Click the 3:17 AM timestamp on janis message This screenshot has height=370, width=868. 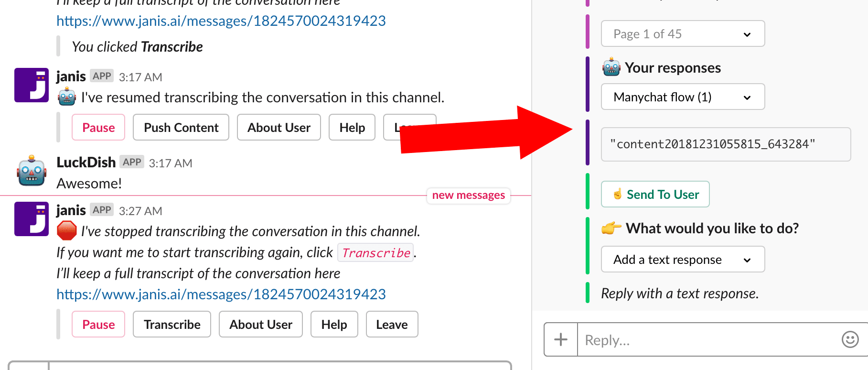coord(140,77)
